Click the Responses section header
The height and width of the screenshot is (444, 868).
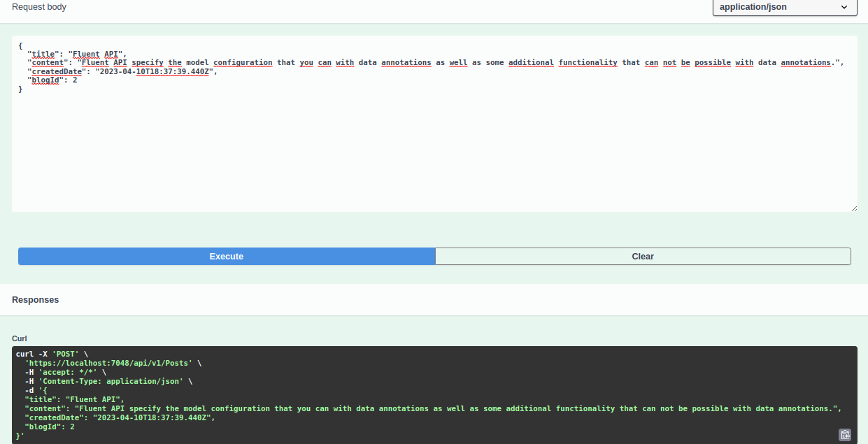click(35, 299)
